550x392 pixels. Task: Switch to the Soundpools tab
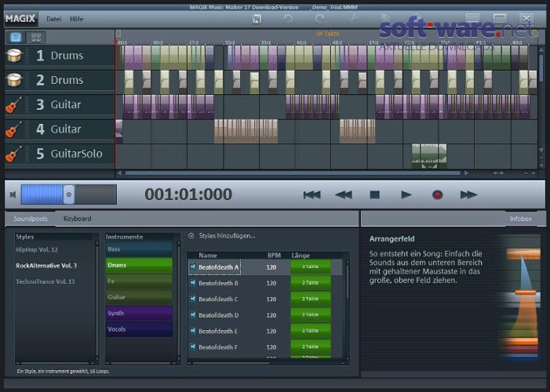(31, 219)
